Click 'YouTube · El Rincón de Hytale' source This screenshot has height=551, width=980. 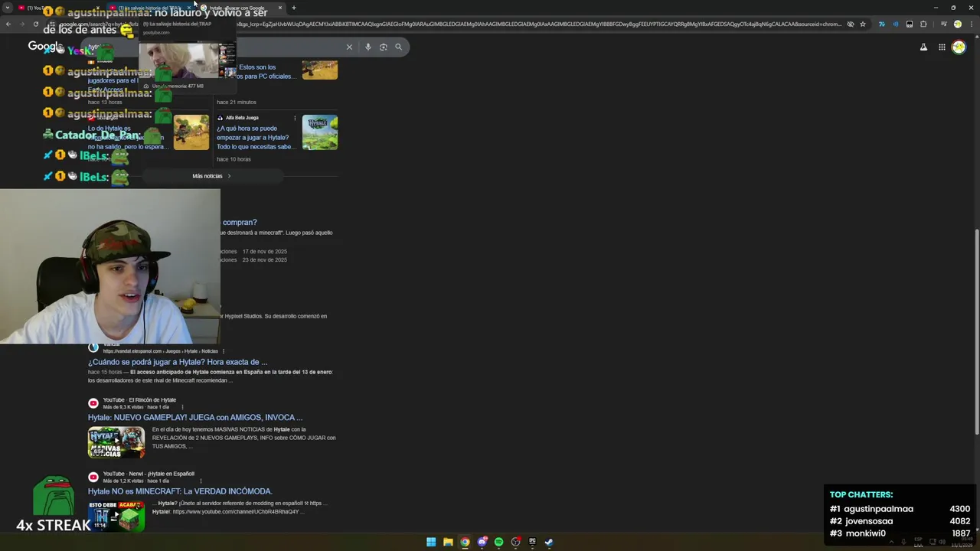[x=139, y=400]
